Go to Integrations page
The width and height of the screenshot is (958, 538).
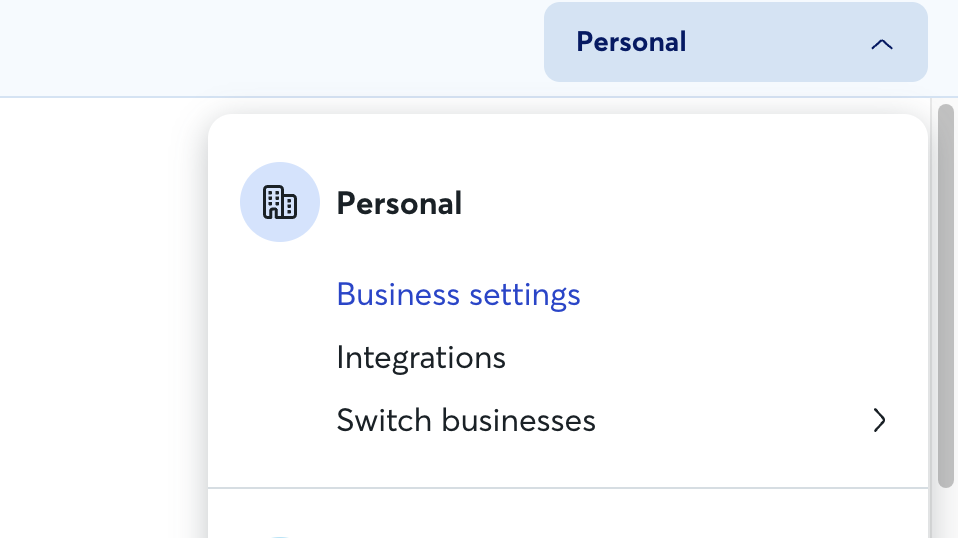[x=421, y=358]
